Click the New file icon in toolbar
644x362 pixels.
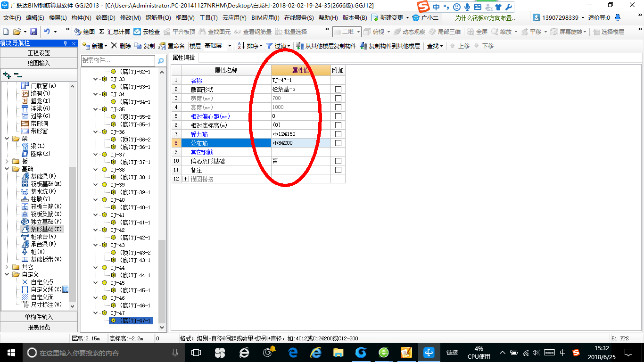click(x=6, y=32)
